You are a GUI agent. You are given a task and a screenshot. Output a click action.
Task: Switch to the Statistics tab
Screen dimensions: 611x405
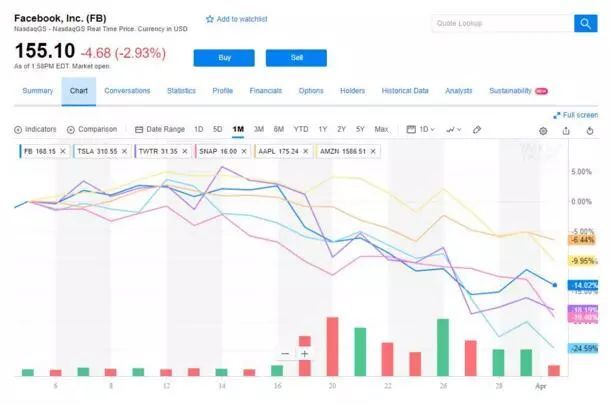tap(181, 91)
